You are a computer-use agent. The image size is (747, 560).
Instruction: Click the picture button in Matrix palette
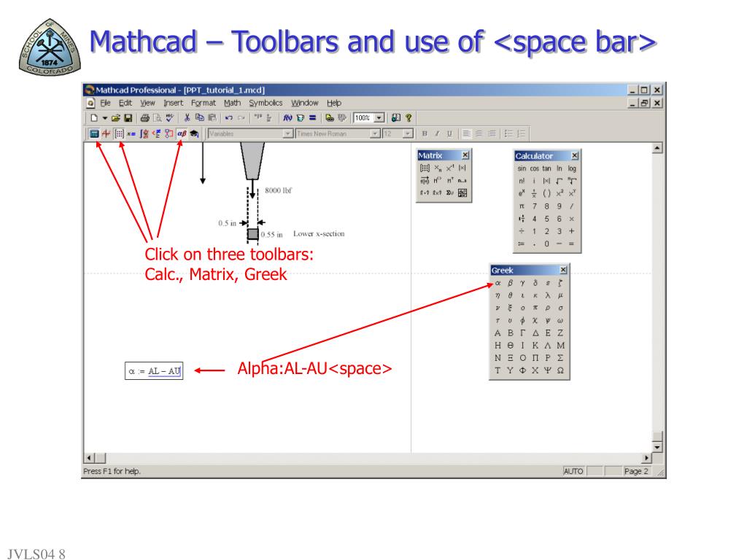click(462, 192)
